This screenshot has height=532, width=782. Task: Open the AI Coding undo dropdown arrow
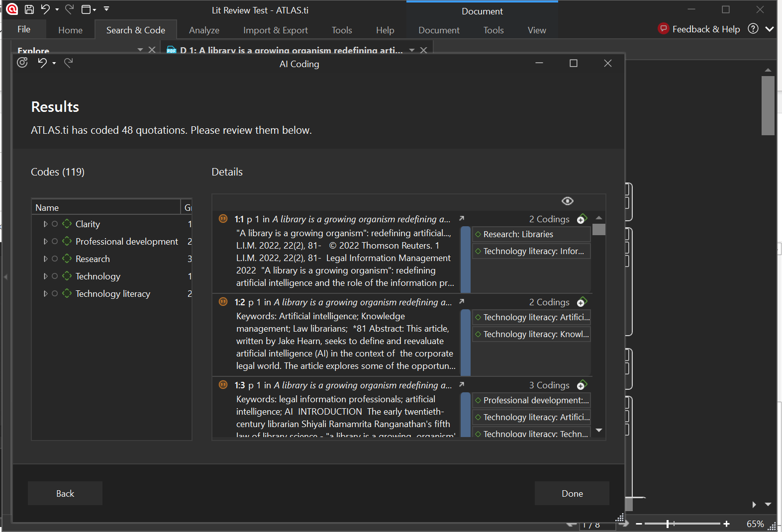pyautogui.click(x=54, y=63)
